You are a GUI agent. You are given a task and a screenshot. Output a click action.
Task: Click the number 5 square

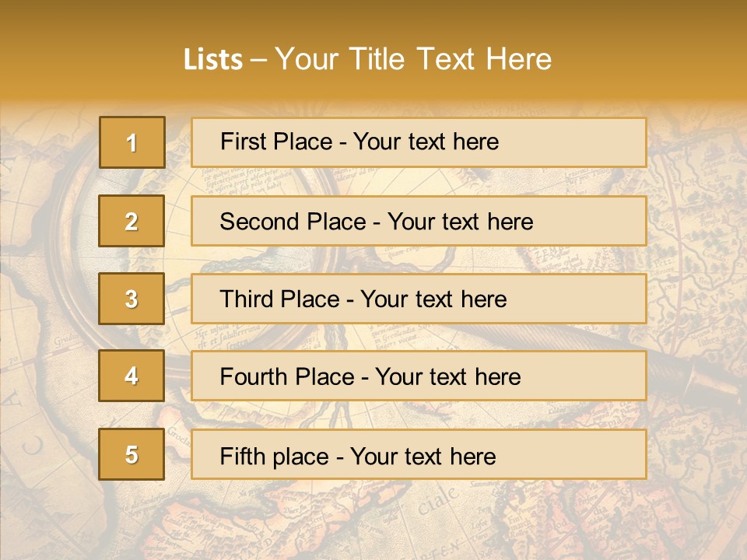pos(132,454)
